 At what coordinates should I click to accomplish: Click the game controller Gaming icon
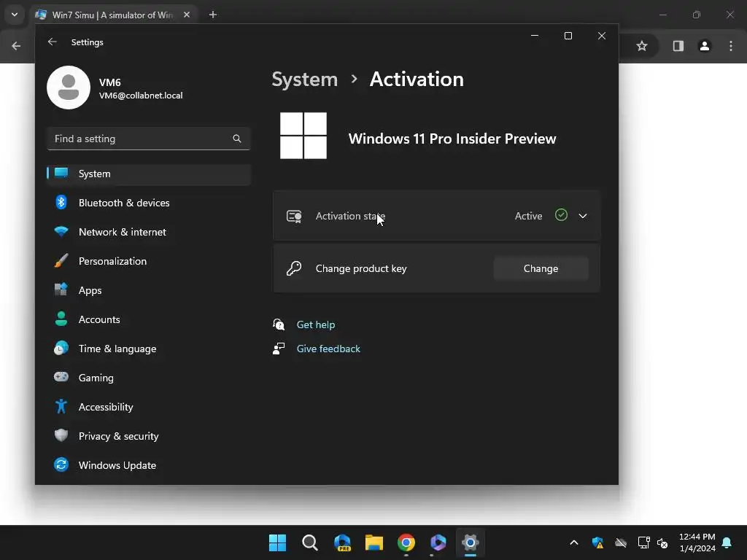point(61,377)
